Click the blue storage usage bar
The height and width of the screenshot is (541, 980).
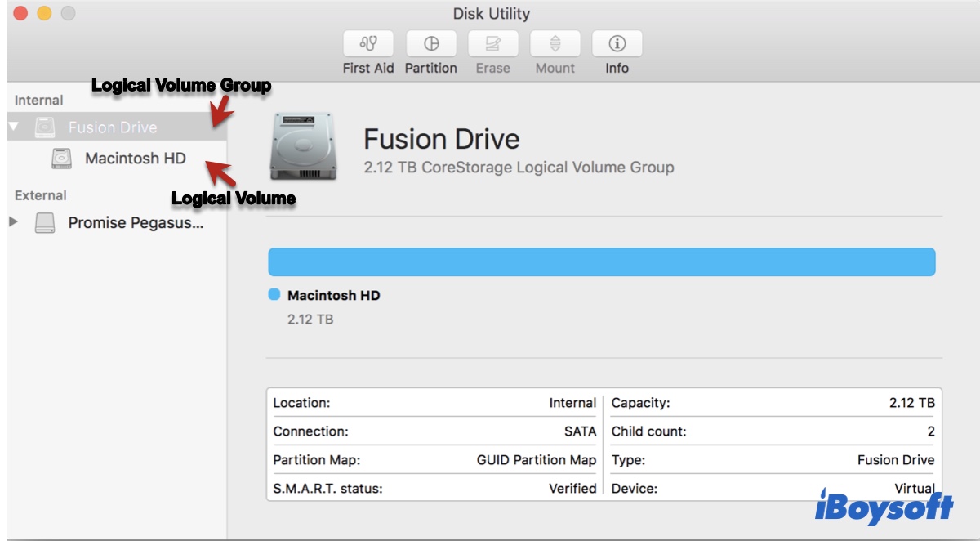click(601, 262)
